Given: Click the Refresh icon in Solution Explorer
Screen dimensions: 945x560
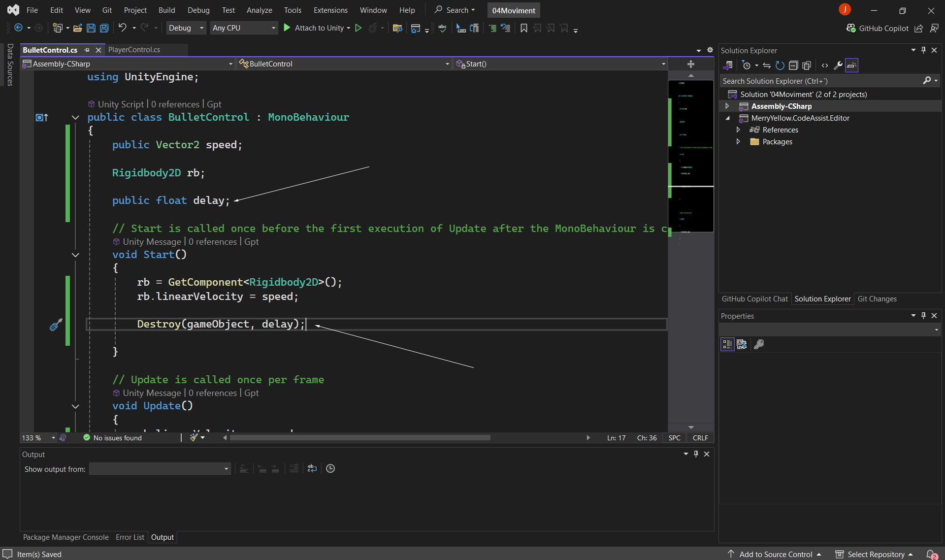Looking at the screenshot, I should tap(780, 66).
